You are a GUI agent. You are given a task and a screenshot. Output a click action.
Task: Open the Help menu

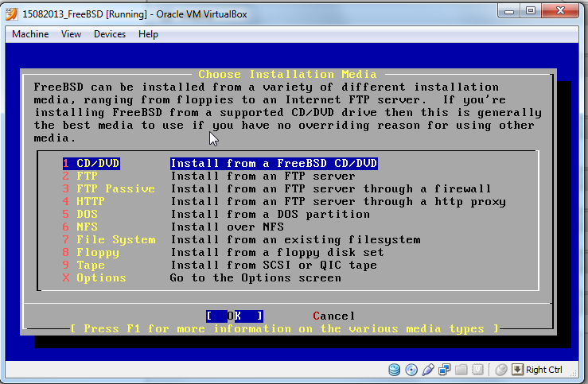(x=148, y=34)
